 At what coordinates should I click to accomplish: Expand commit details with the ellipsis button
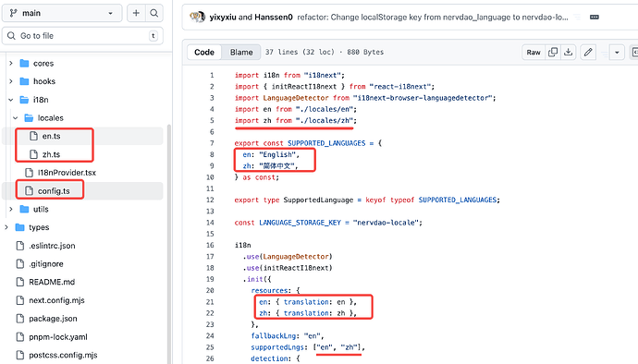pyautogui.click(x=594, y=17)
